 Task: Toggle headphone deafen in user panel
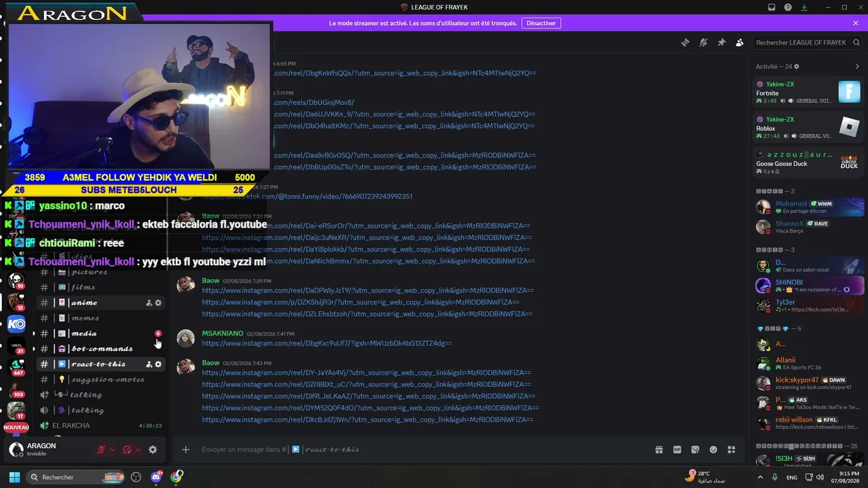pyautogui.click(x=127, y=449)
